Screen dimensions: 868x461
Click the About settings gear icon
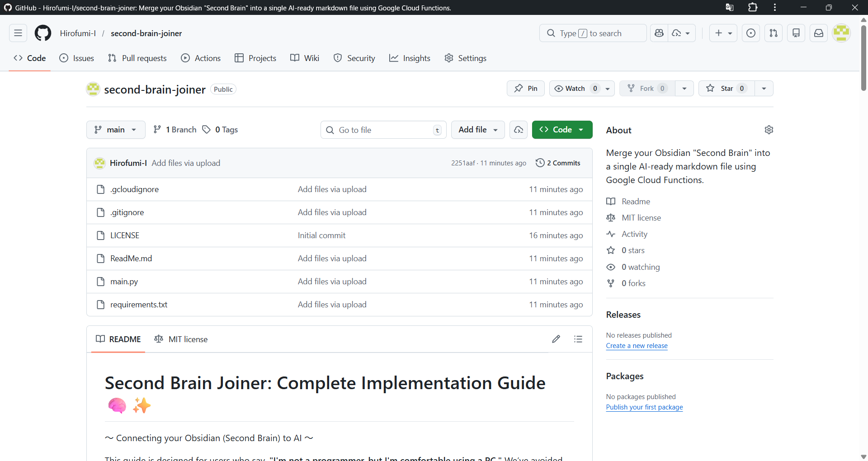769,130
